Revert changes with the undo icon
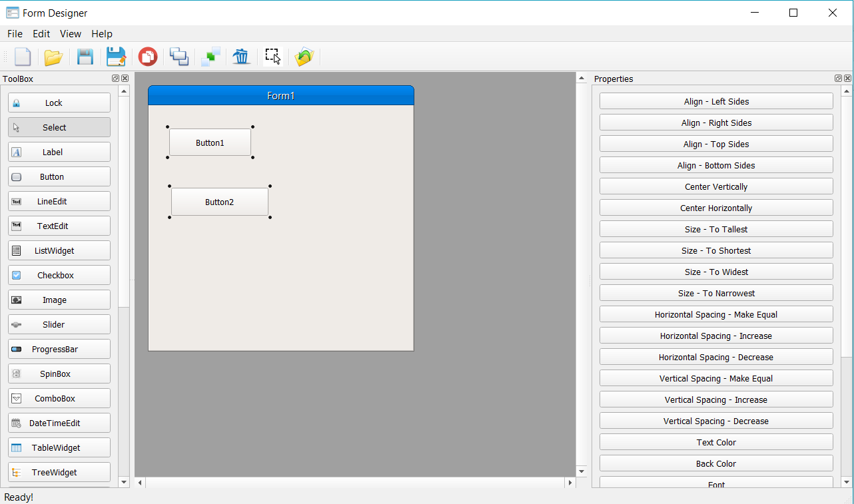 pyautogui.click(x=304, y=57)
